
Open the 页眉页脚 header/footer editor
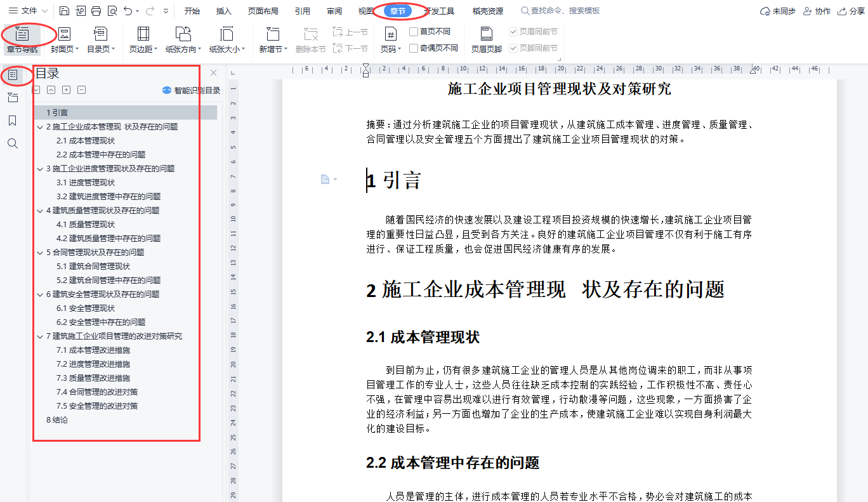tap(486, 38)
